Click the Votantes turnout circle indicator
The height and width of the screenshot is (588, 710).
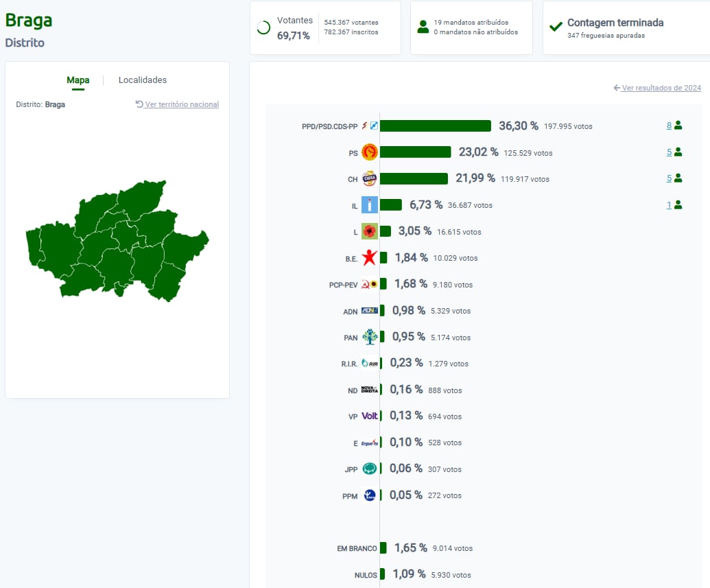263,28
